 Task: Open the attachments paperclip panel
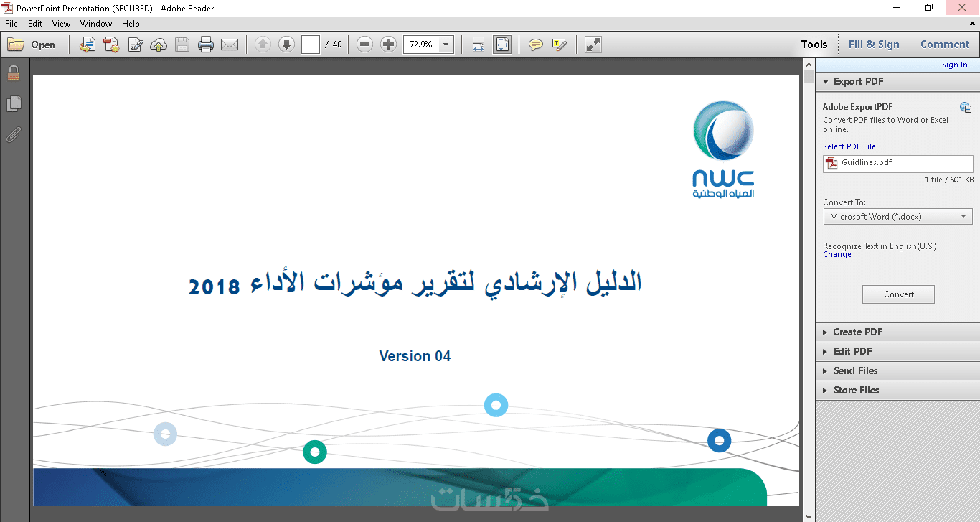14,134
